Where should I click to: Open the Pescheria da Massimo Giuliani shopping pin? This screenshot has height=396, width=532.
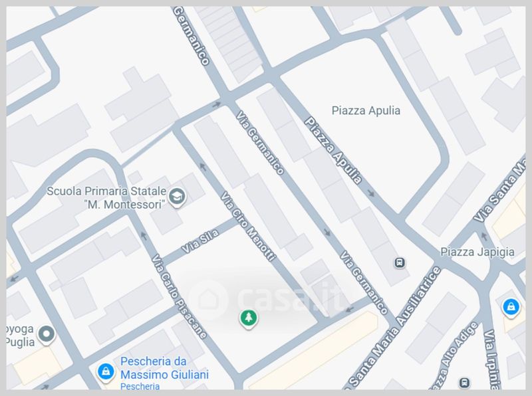click(106, 372)
